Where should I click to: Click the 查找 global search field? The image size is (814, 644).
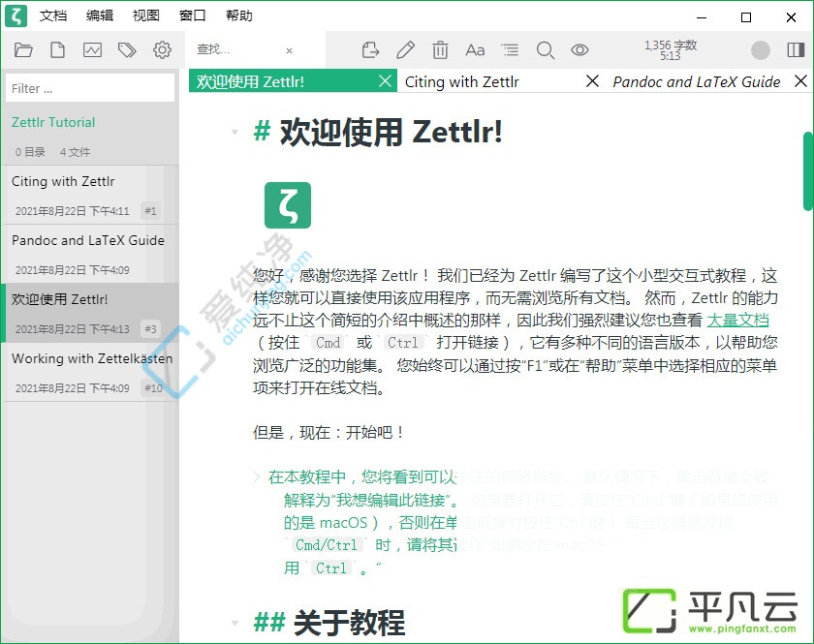pyautogui.click(x=236, y=49)
